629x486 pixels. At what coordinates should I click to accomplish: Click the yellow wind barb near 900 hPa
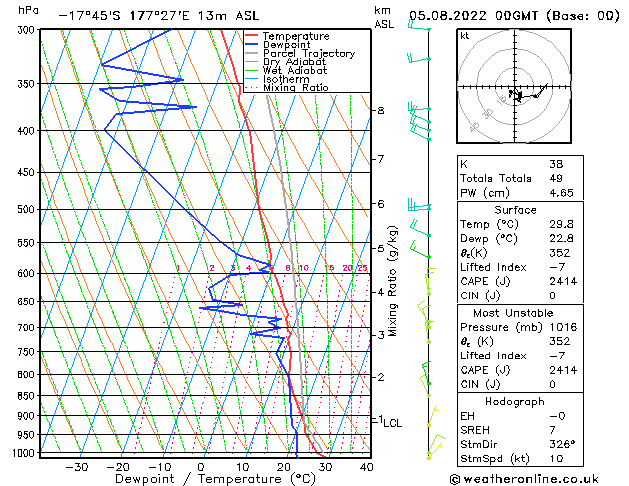point(433,417)
